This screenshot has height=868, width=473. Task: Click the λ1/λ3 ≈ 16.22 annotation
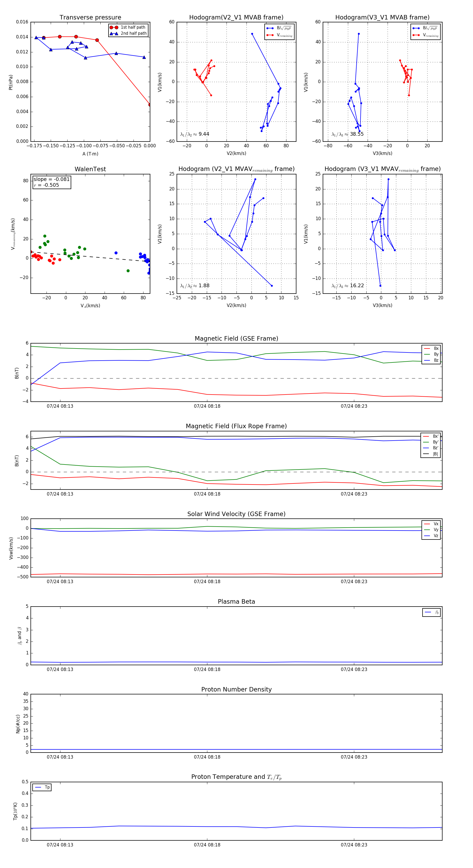point(347,286)
